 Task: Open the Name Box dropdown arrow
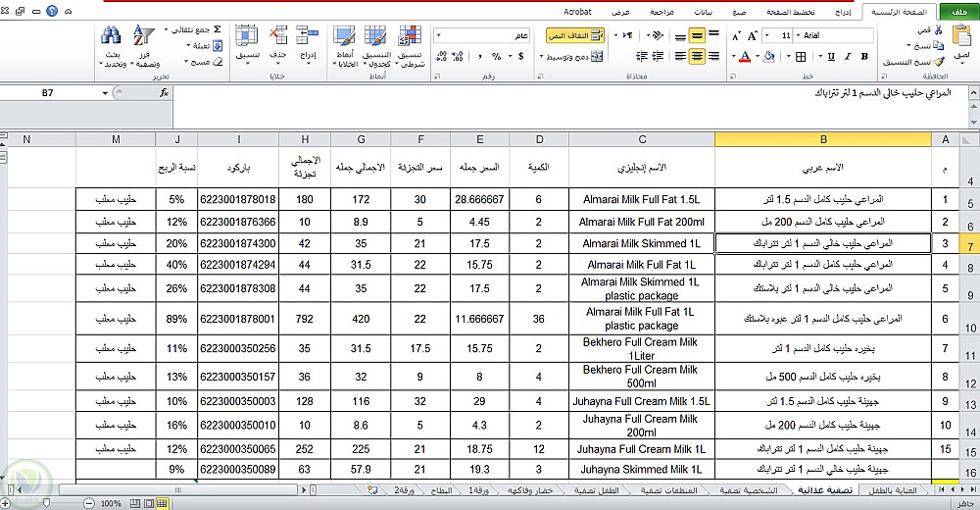105,93
